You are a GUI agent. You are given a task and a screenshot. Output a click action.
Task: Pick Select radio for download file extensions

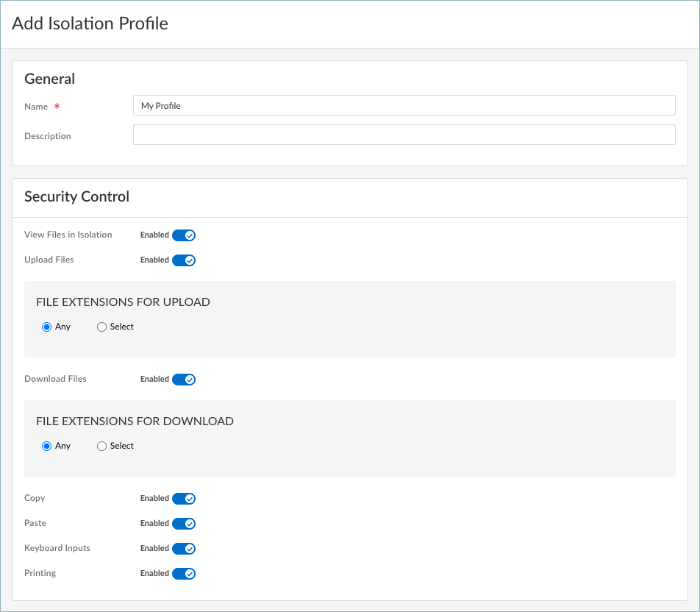coord(102,446)
